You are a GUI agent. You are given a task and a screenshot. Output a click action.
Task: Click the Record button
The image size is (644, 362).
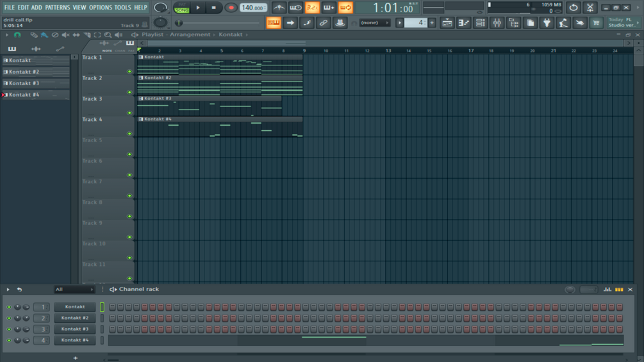pyautogui.click(x=231, y=8)
